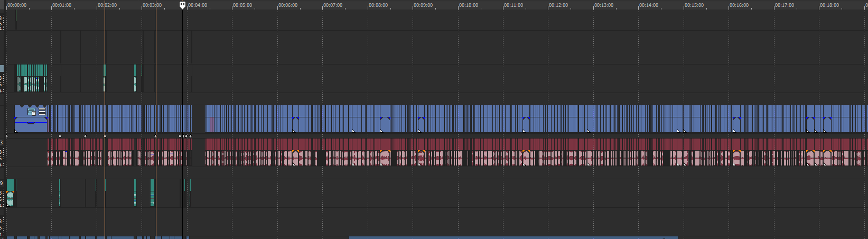Click the empty gap in the red audio track
Image resolution: width=868 pixels, height=239 pixels.
pyautogui.click(x=199, y=152)
